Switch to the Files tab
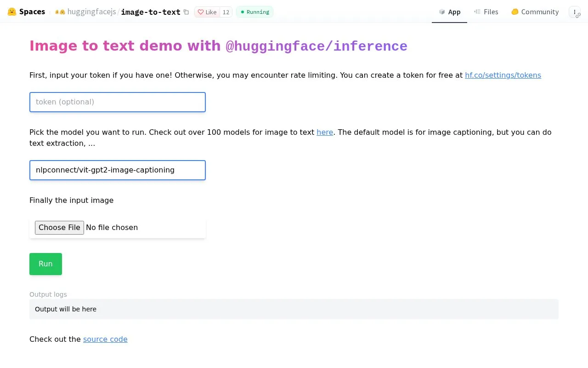588x368 pixels. pyautogui.click(x=486, y=12)
